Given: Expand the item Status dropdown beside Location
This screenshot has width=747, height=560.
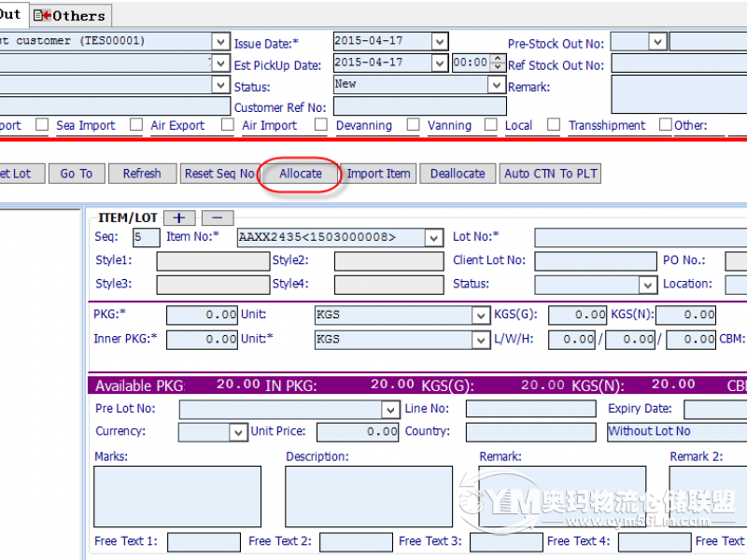Looking at the screenshot, I should point(647,285).
